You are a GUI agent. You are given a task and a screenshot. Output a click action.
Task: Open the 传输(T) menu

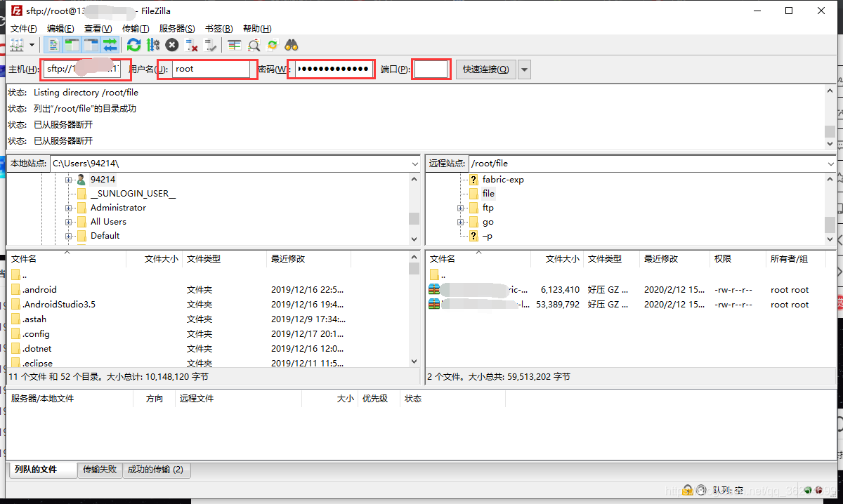[x=136, y=28]
